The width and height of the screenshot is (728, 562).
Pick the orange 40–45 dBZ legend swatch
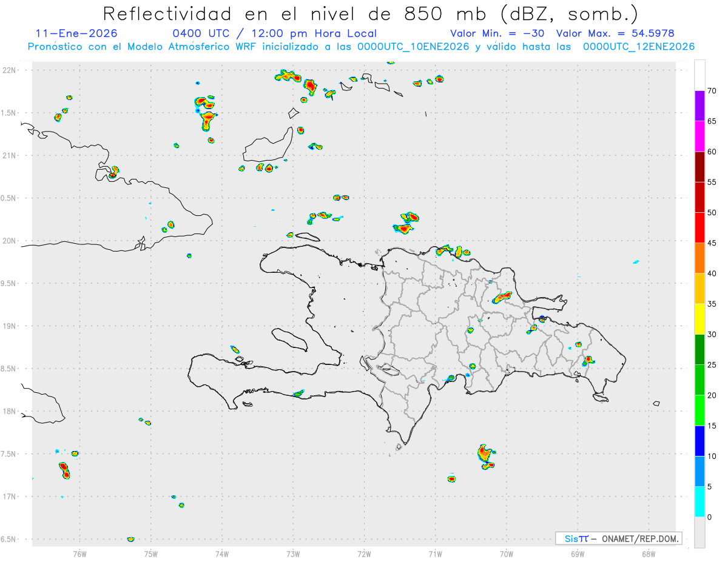coord(699,258)
